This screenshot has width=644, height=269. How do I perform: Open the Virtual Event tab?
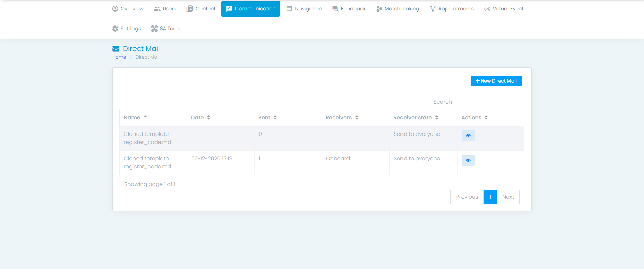503,9
